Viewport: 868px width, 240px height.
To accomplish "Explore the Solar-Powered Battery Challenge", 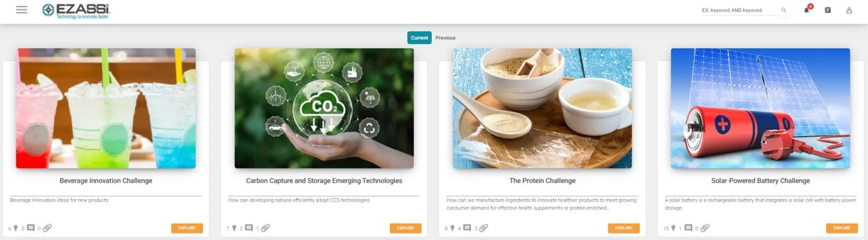I will [842, 228].
